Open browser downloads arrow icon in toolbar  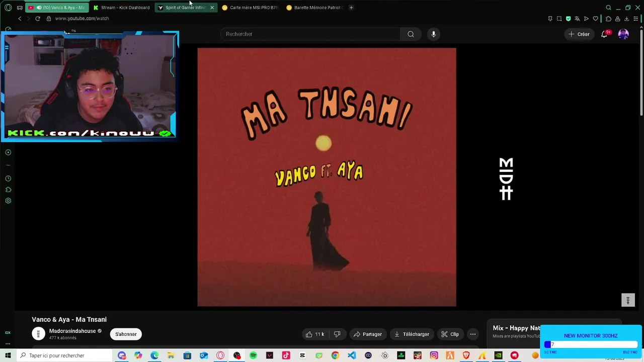[x=626, y=19]
